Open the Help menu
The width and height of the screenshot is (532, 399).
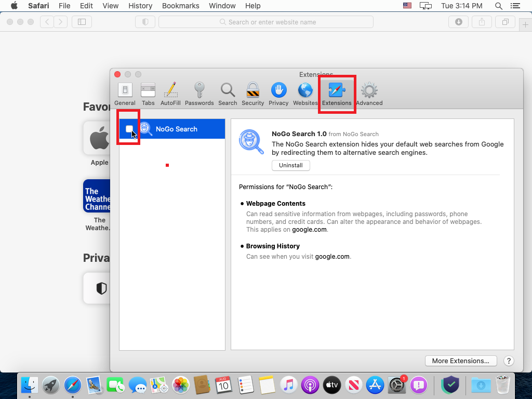(253, 6)
